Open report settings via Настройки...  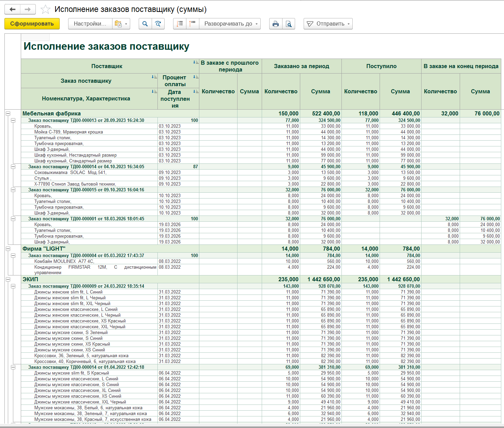90,24
